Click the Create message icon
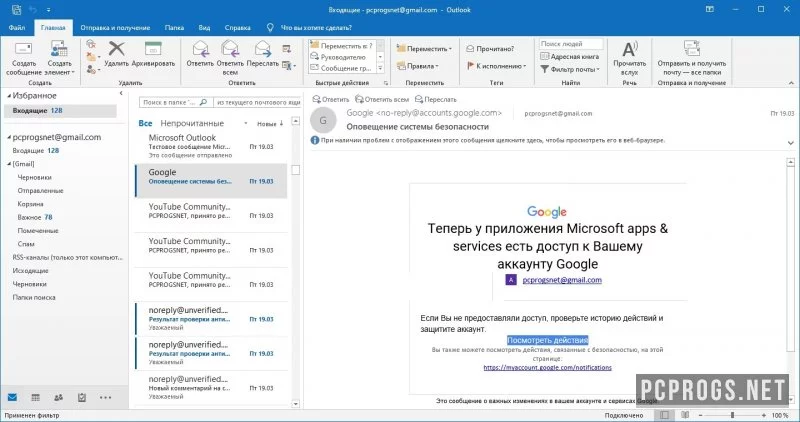This screenshot has width=800, height=422. pyautogui.click(x=23, y=49)
